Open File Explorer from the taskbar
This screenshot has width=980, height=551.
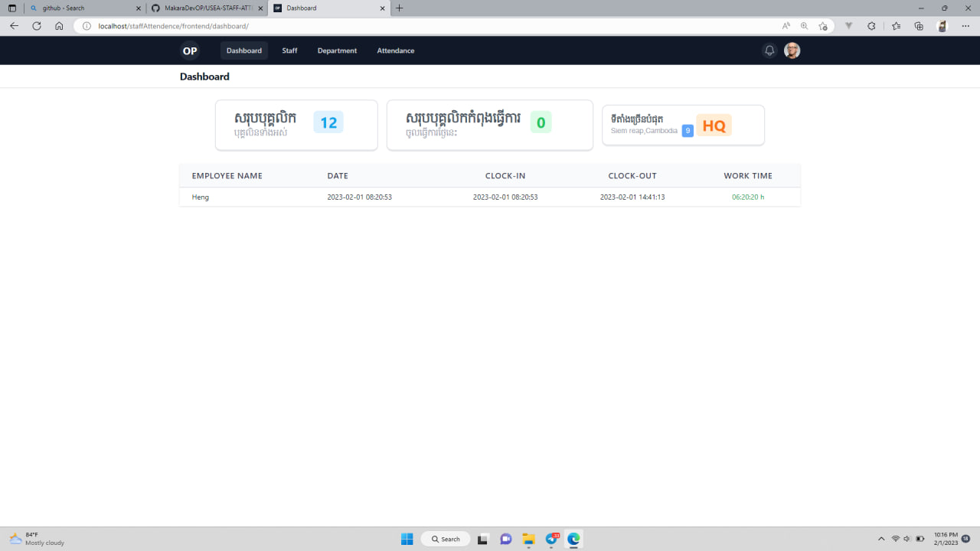pos(528,539)
